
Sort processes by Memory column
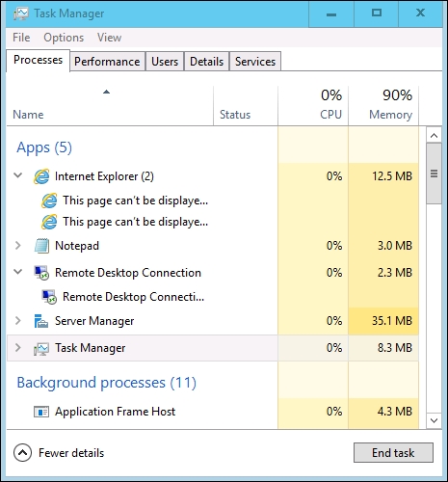click(383, 105)
